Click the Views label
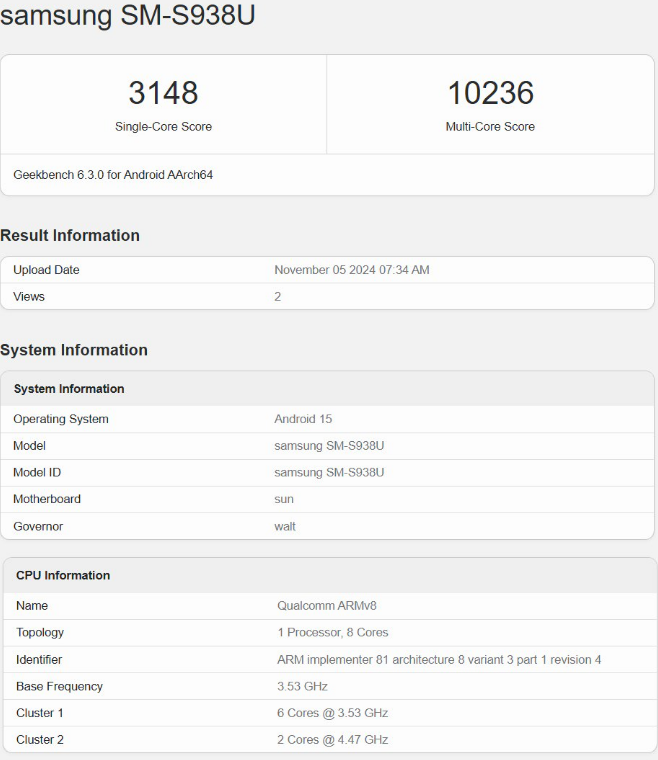 click(29, 296)
